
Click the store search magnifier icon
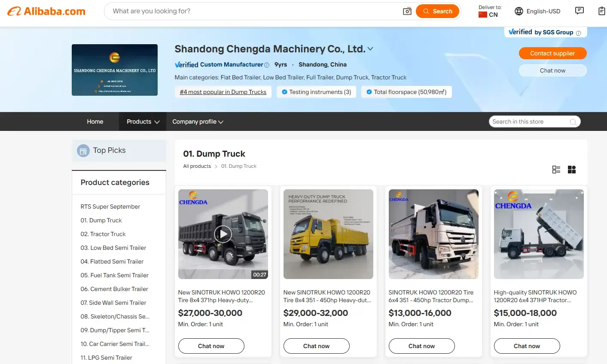point(573,122)
